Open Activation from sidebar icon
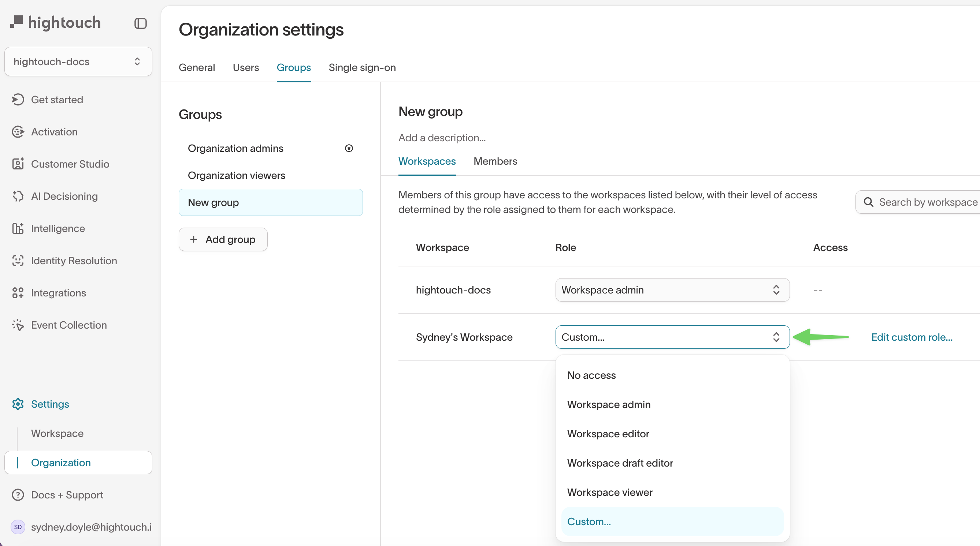 (x=18, y=132)
